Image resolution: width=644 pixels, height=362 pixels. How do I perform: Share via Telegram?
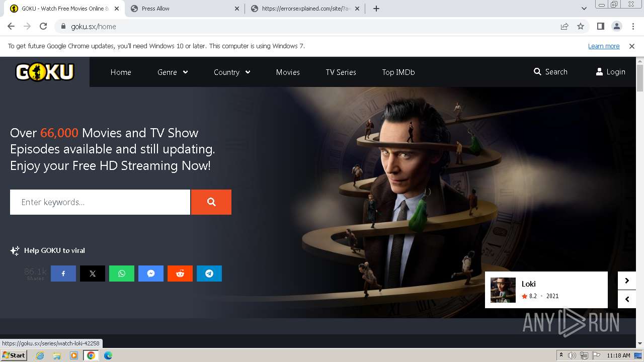click(x=209, y=274)
